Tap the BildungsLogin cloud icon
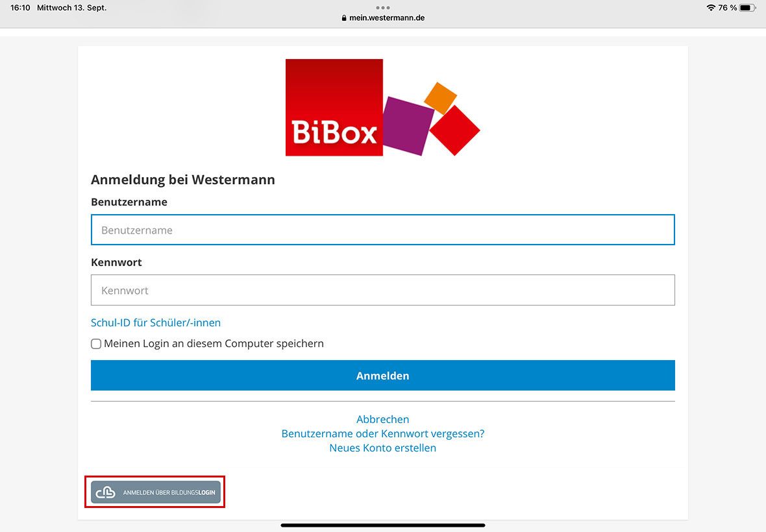The height and width of the screenshot is (532, 766). (x=105, y=493)
